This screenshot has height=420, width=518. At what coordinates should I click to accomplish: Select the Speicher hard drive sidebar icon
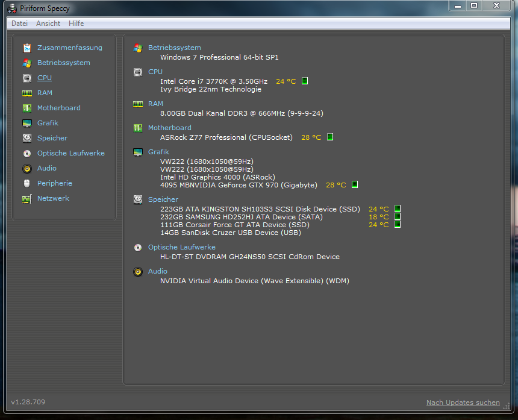pyautogui.click(x=27, y=138)
